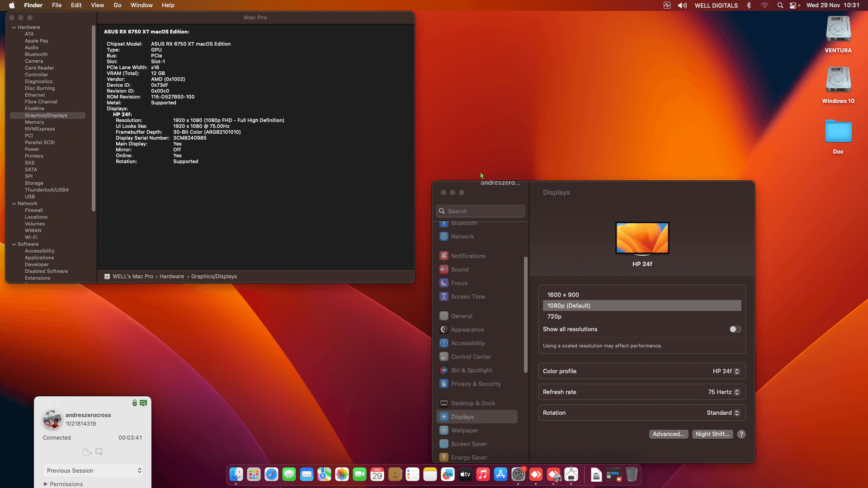
Task: Launch the Freeform app in the Dock
Action: [448, 474]
